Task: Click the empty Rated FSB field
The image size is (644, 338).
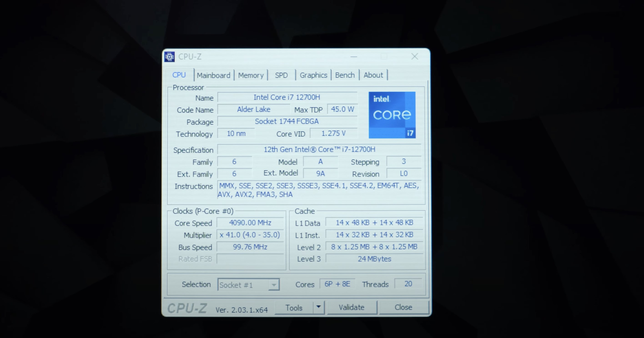Action: [x=250, y=259]
